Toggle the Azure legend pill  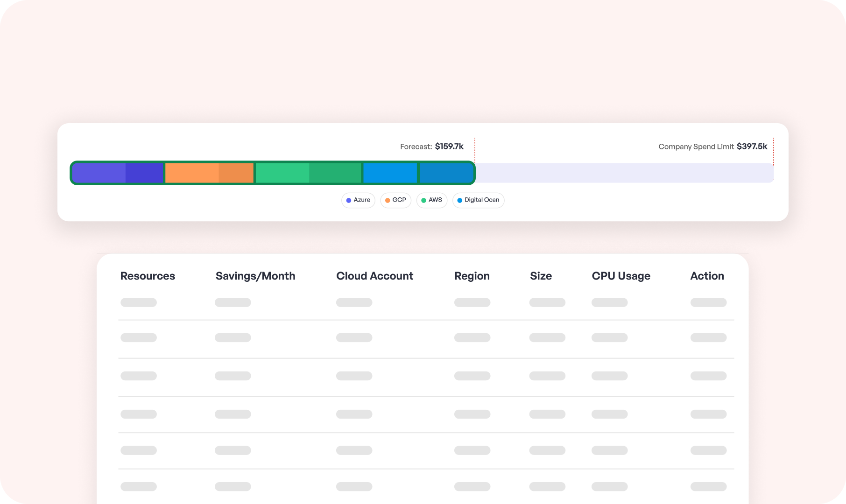coord(358,200)
